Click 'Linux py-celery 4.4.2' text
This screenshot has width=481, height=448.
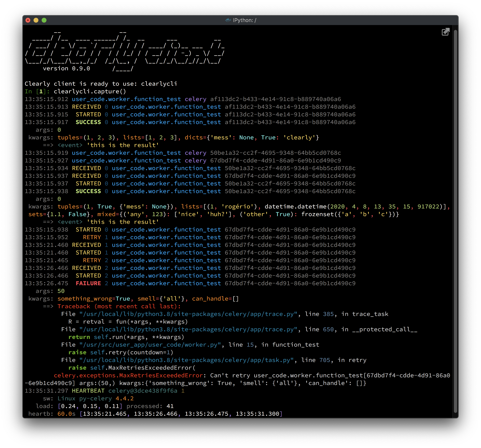pos(96,399)
